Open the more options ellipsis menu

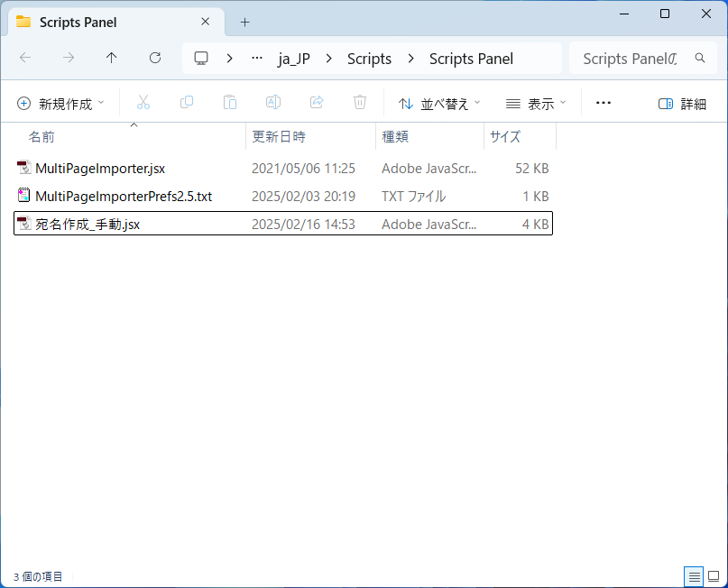point(604,103)
